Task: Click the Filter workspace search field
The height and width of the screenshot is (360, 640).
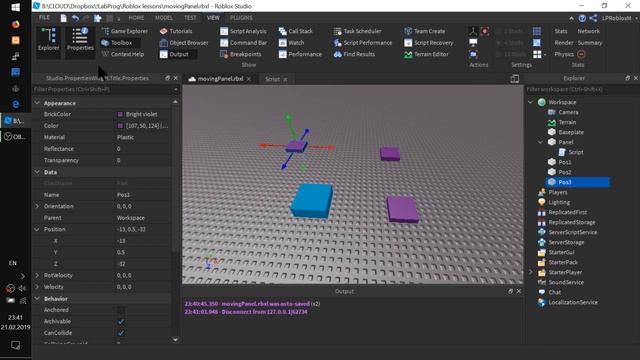Action: pyautogui.click(x=582, y=89)
